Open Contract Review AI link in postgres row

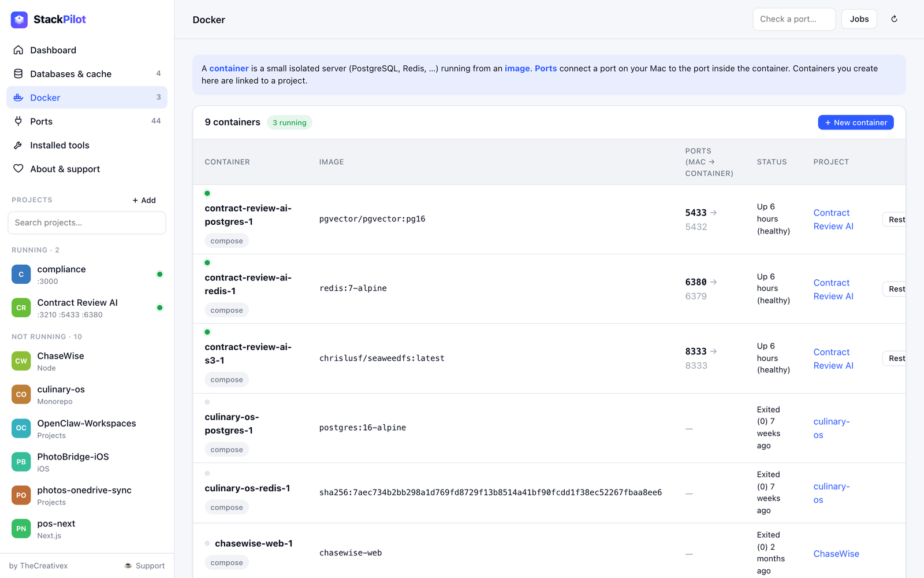pyautogui.click(x=833, y=220)
